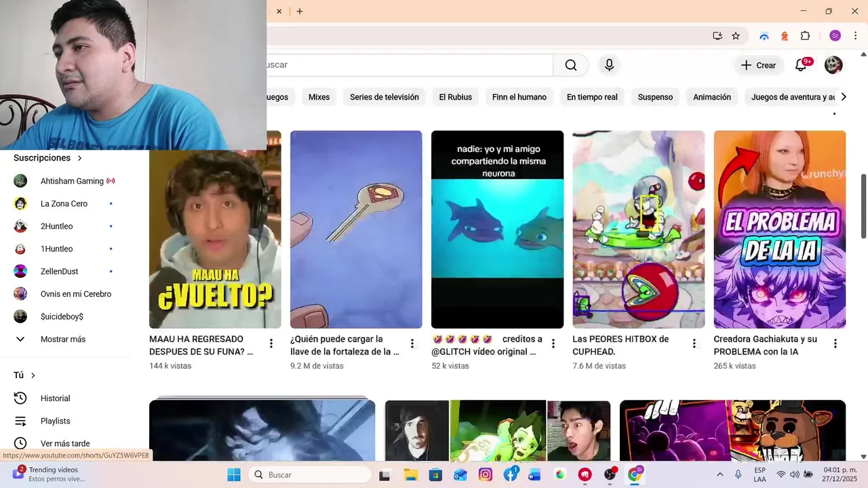Open File Explorer from the taskbar
Image resolution: width=868 pixels, height=488 pixels.
410,474
